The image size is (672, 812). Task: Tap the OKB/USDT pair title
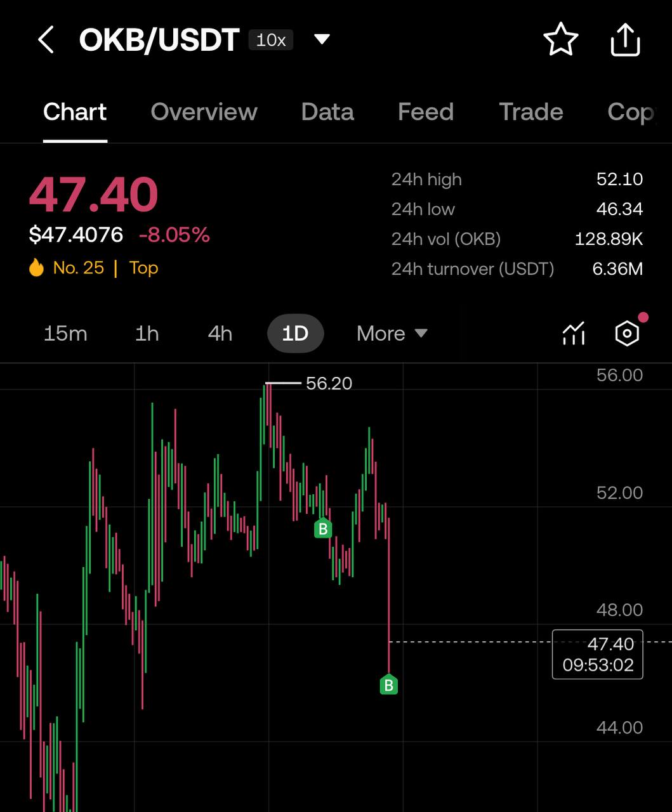(x=159, y=40)
